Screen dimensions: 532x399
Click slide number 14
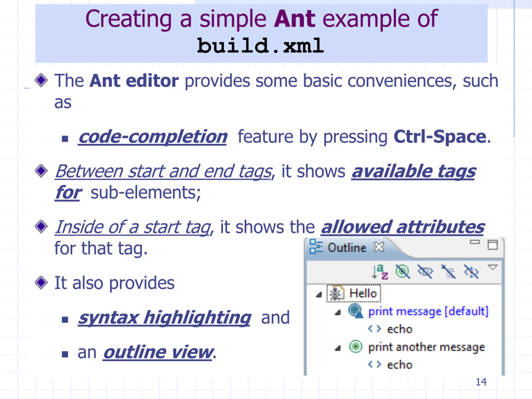click(x=481, y=382)
